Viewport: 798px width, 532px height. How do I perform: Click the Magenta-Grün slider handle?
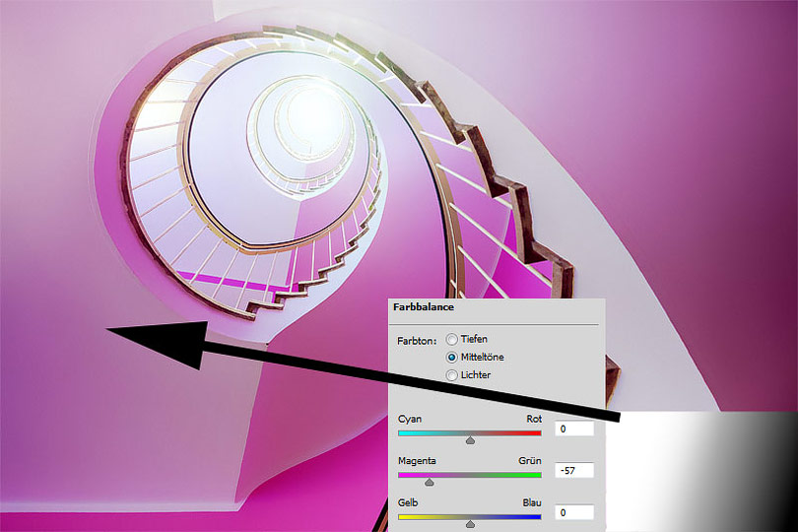[x=430, y=482]
